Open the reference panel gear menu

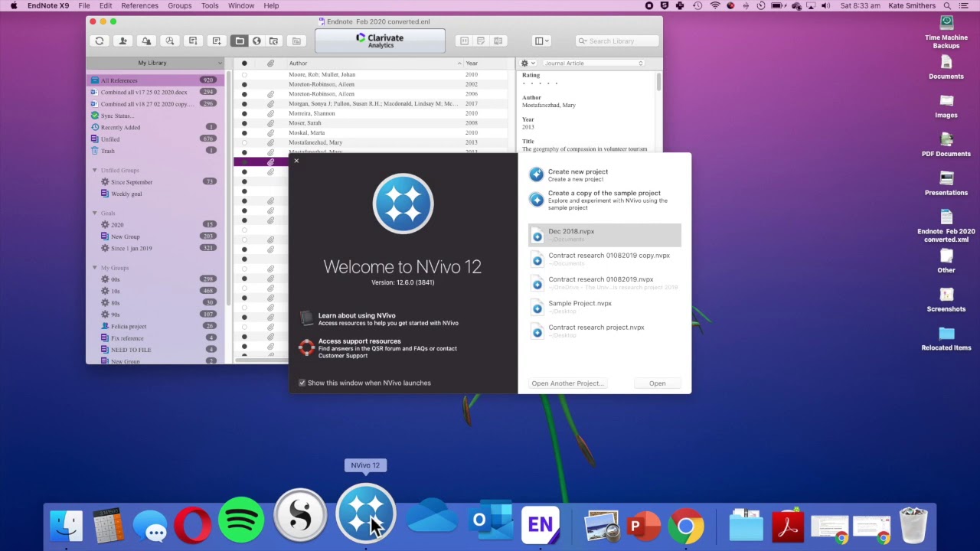(x=527, y=63)
